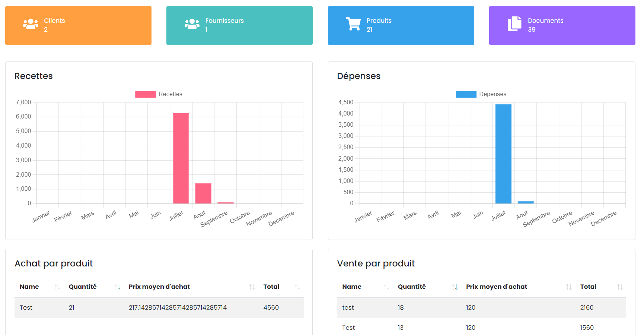The height and width of the screenshot is (335, 644).
Task: Sort Vente table by Prix moyen arrows
Action: click(569, 287)
